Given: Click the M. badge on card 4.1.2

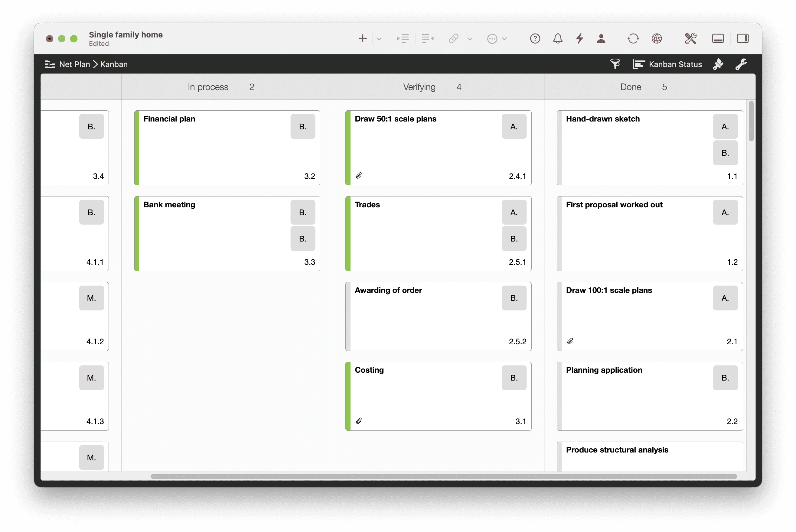Looking at the screenshot, I should coord(91,297).
